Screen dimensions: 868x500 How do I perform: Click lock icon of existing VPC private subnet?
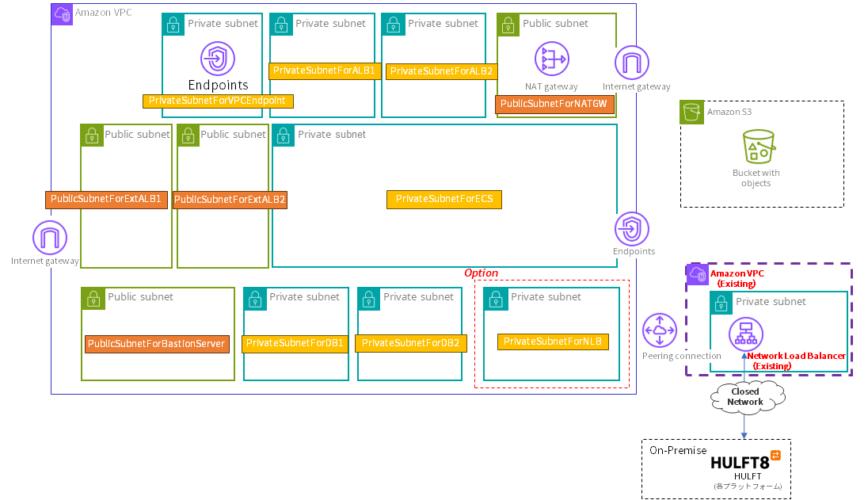click(x=721, y=303)
